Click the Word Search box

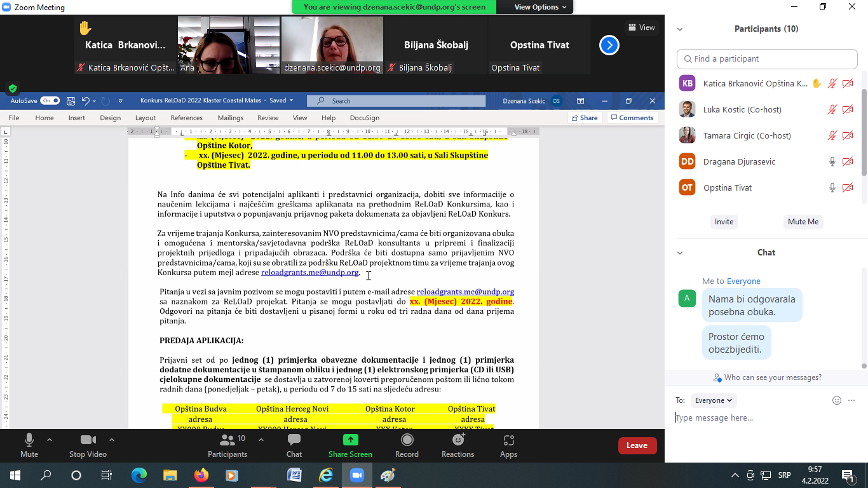tap(396, 100)
